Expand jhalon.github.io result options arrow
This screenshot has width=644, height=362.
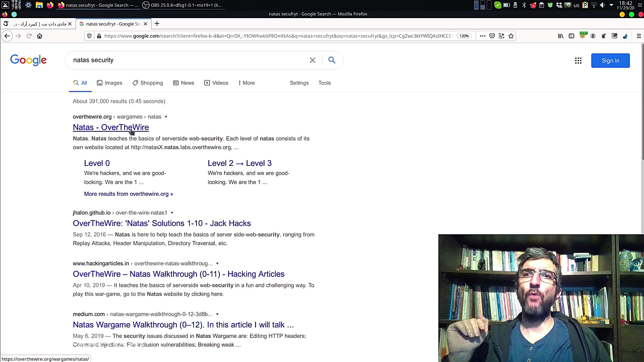click(x=172, y=213)
